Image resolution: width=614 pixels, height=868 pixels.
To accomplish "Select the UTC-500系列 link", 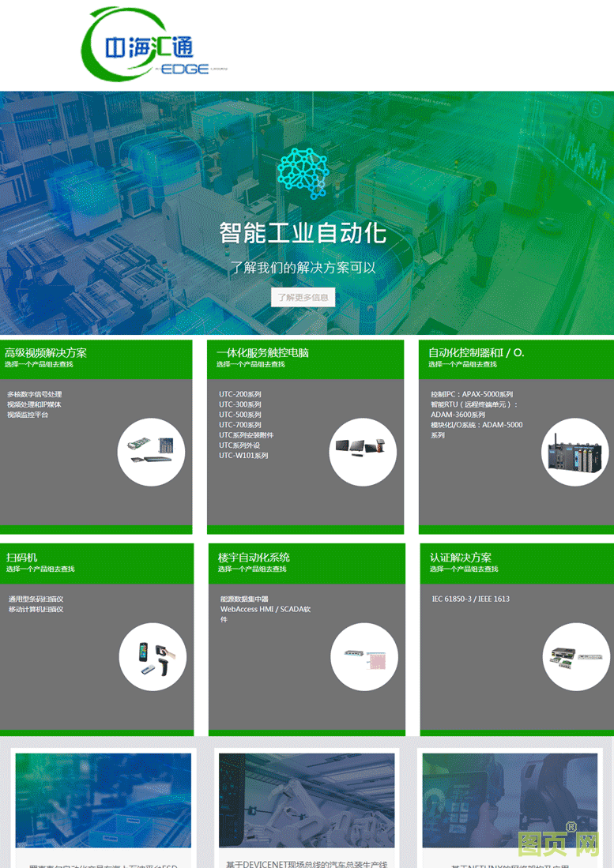I will pos(240,415).
